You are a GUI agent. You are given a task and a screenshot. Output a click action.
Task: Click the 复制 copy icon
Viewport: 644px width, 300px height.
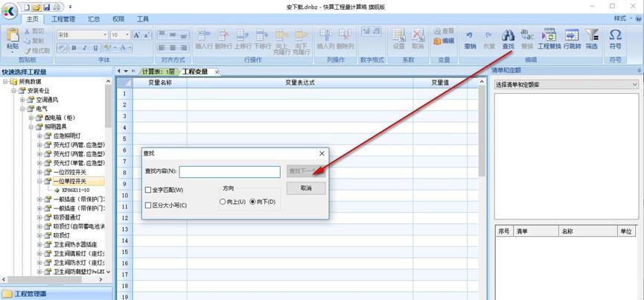click(34, 41)
